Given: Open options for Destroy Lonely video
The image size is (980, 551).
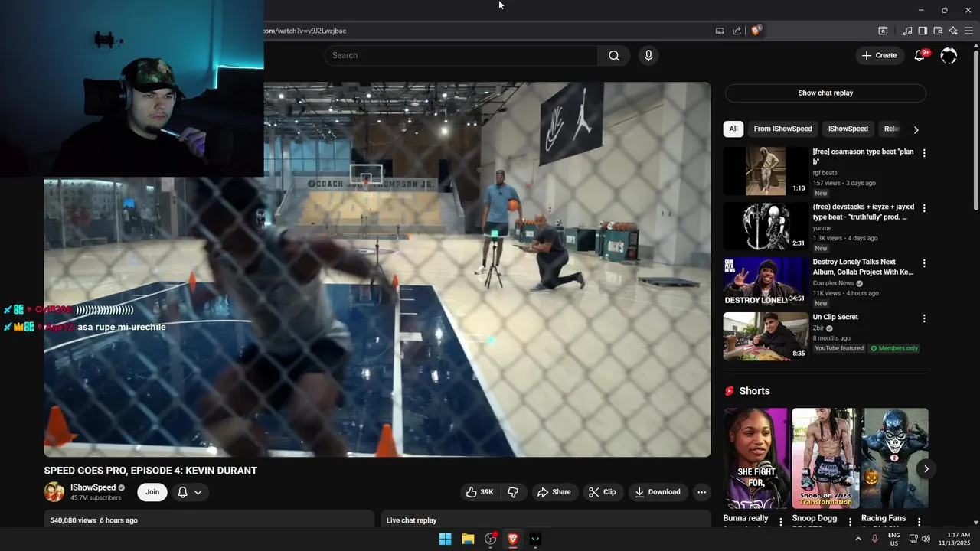Looking at the screenshot, I should tap(924, 263).
